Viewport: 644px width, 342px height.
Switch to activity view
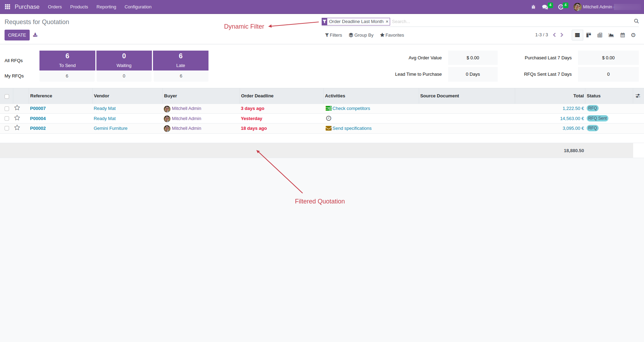click(633, 35)
